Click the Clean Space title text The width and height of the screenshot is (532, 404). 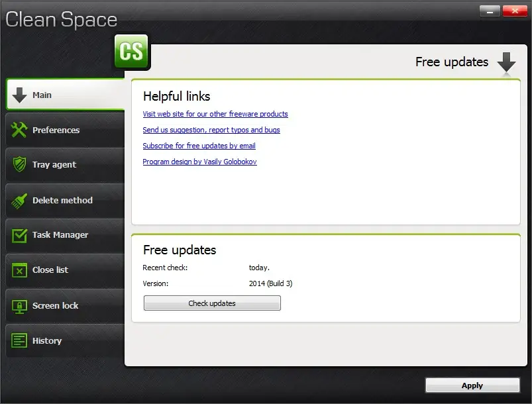61,20
